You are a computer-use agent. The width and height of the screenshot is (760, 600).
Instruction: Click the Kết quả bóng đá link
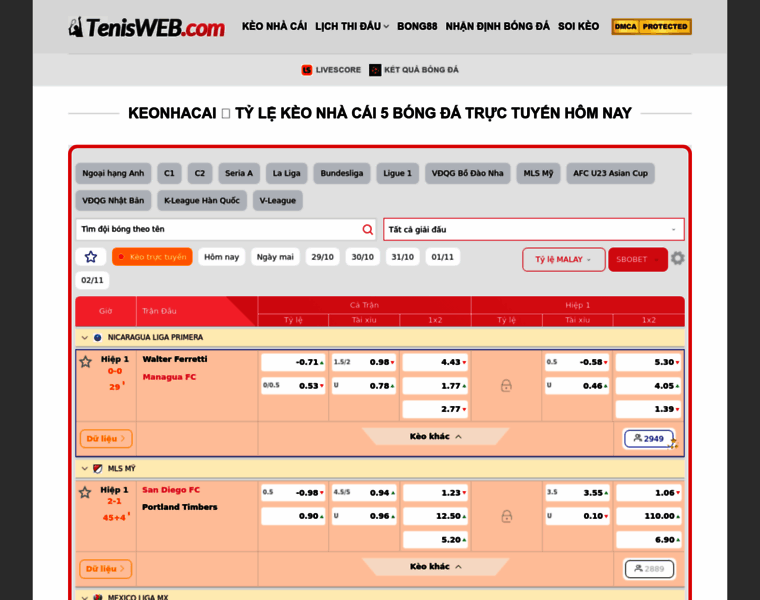(x=421, y=70)
